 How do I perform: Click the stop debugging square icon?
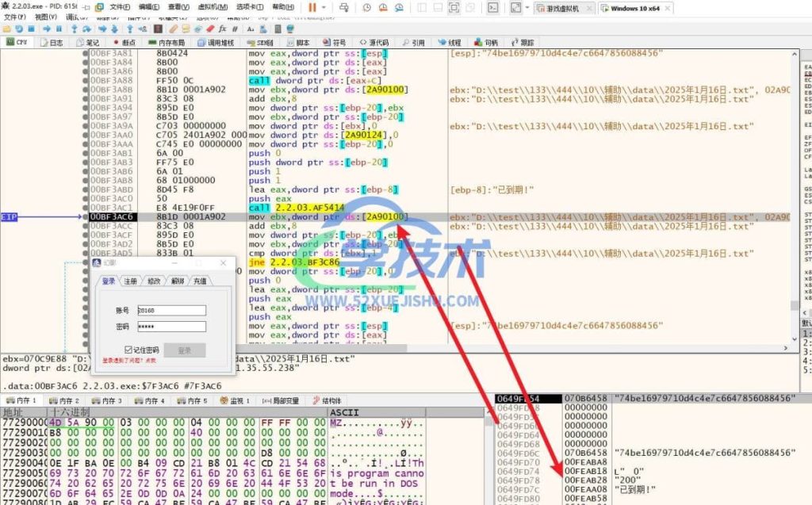(33, 29)
